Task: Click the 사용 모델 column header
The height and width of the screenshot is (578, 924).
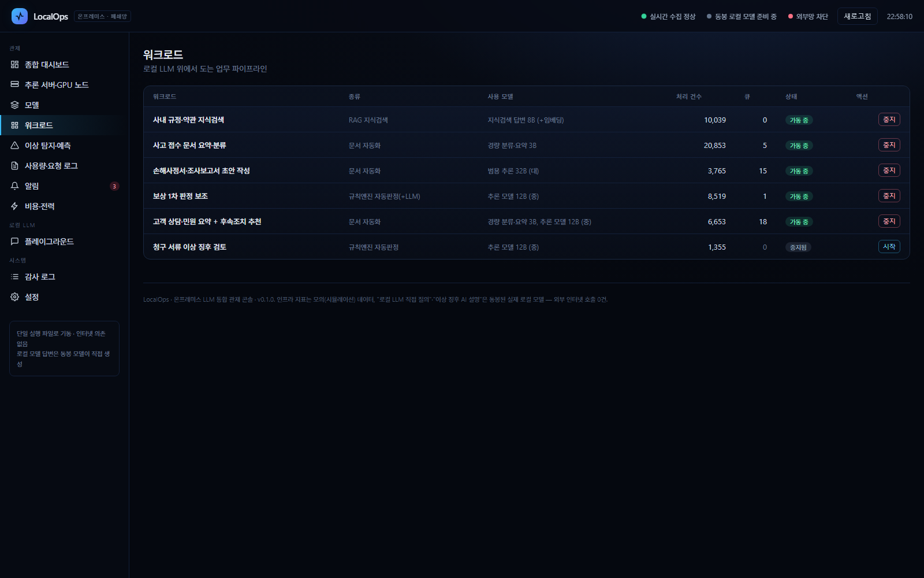Action: 500,97
